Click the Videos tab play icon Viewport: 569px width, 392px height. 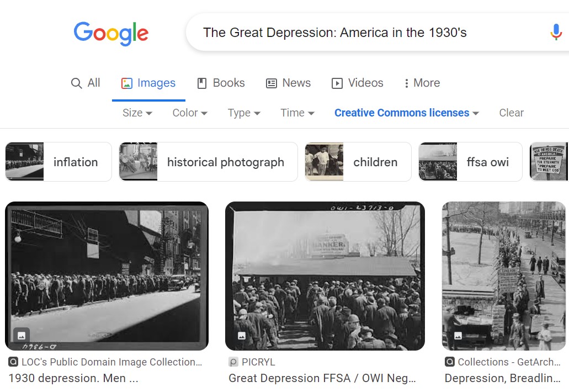click(337, 83)
